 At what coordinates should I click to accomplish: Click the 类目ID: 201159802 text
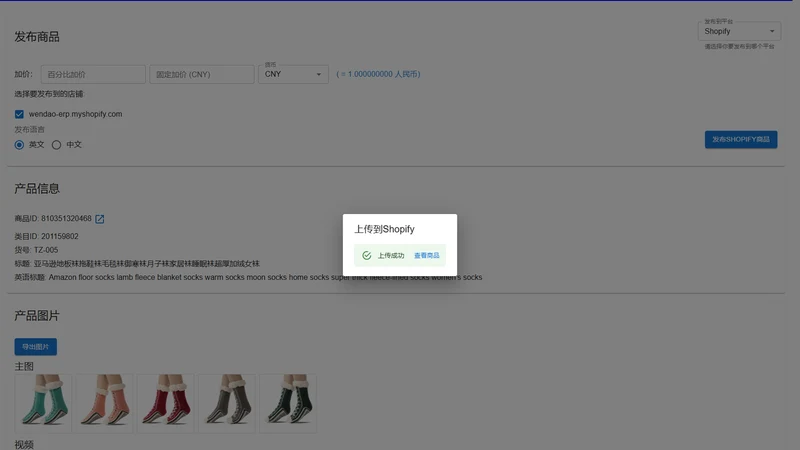46,236
